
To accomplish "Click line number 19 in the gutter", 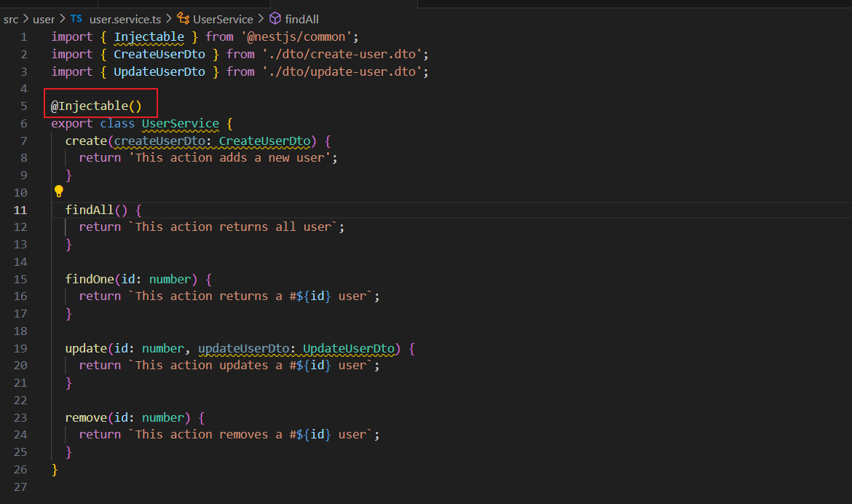I will [20, 348].
